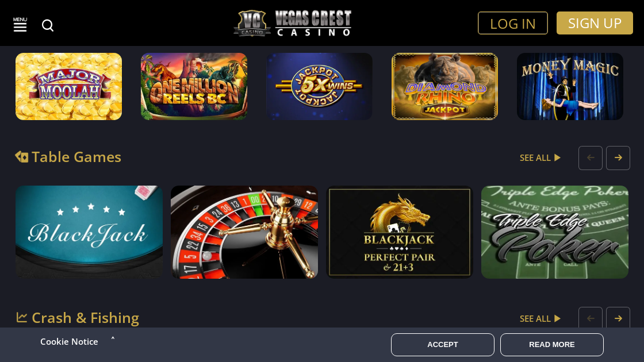See all Table Games
The image size is (644, 362).
pos(540,158)
